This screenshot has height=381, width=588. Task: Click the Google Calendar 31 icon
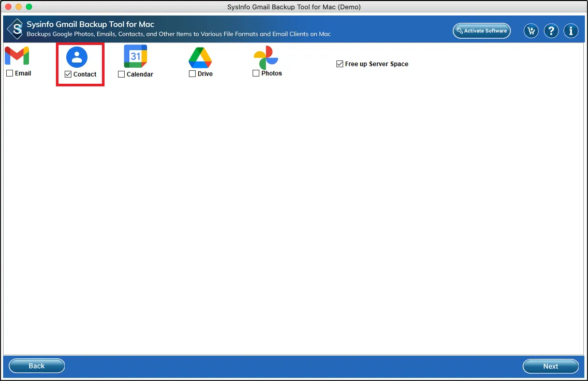[x=136, y=56]
